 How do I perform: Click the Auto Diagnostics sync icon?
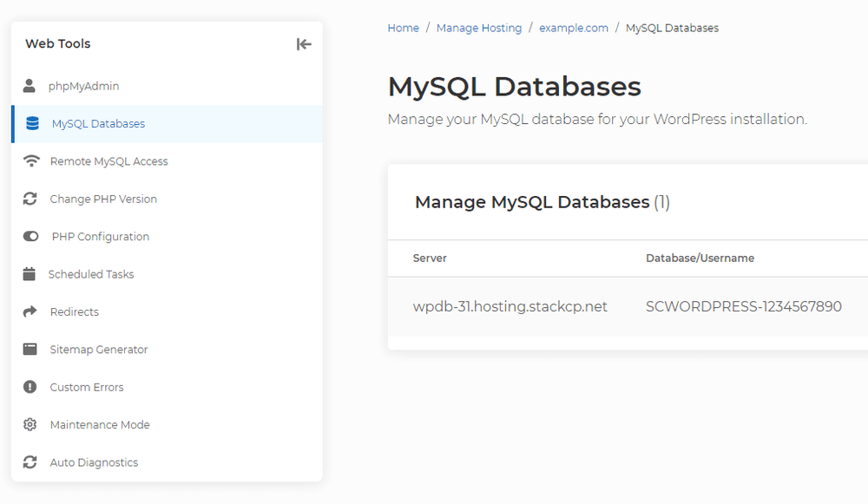click(x=30, y=462)
